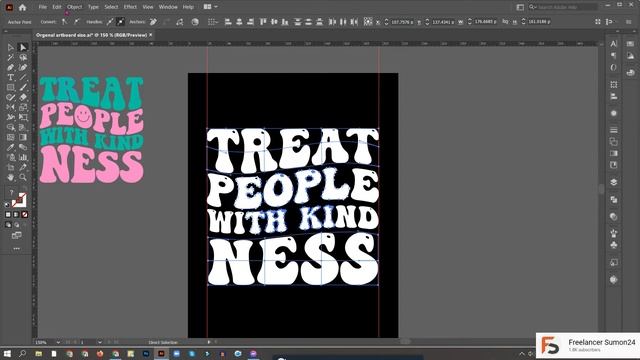This screenshot has height=360, width=640.
Task: Select the Blend tool
Action: 23,147
